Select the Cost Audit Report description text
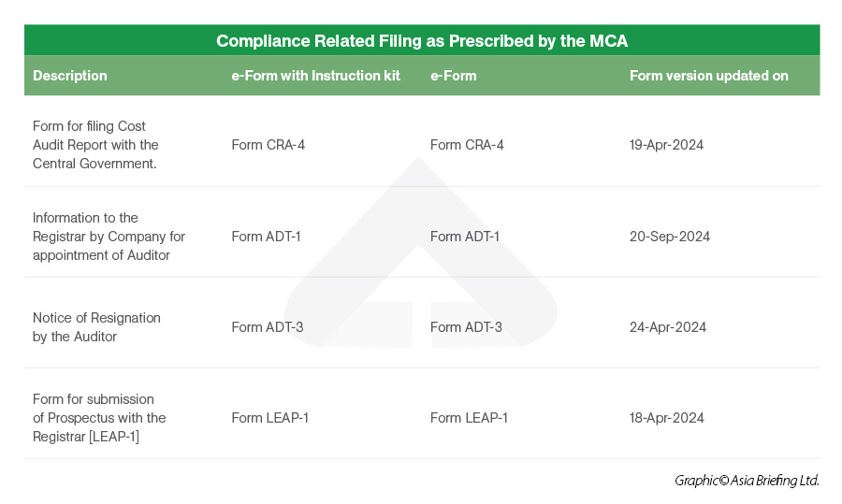The height and width of the screenshot is (504, 842). (95, 145)
